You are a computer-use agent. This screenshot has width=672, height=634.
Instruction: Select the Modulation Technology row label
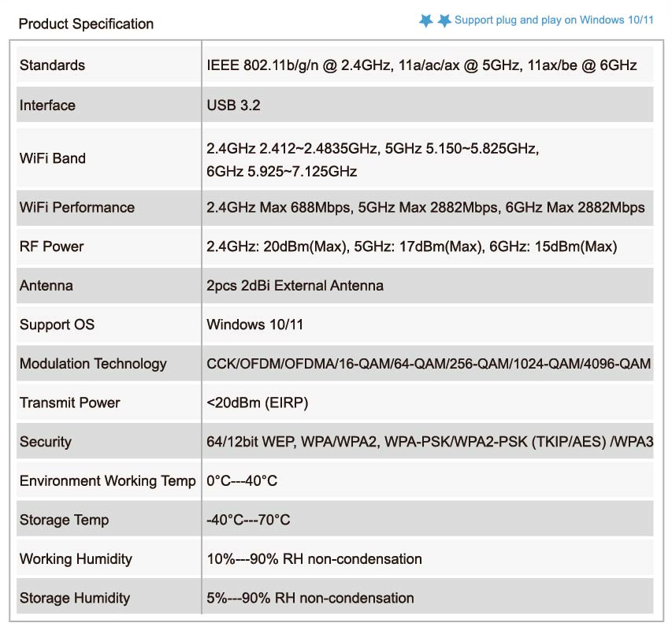click(x=93, y=364)
